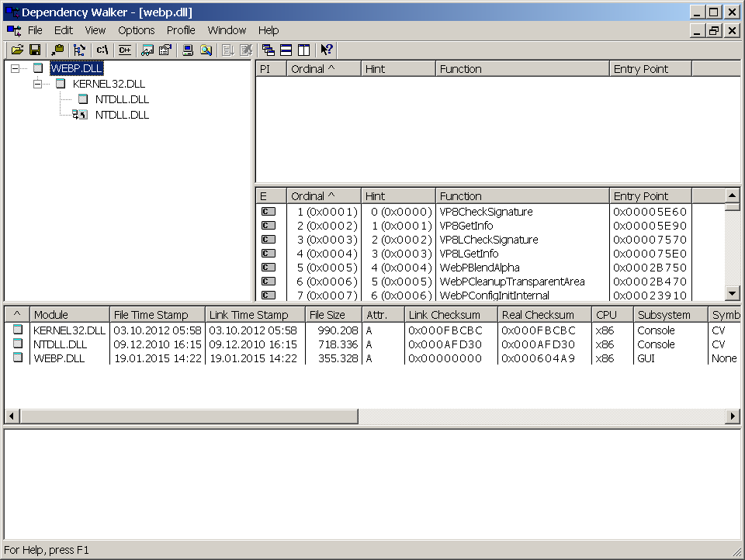Open the Options menu
This screenshot has width=745, height=560.
(137, 30)
